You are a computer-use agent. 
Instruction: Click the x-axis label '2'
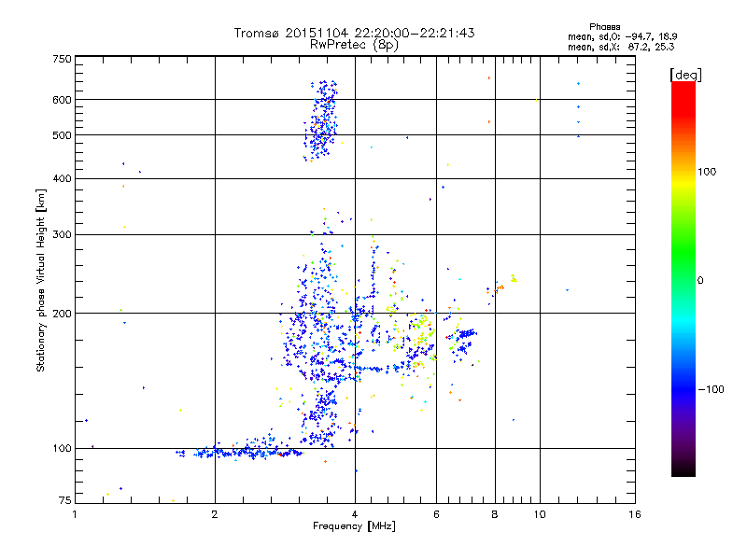pyautogui.click(x=215, y=514)
